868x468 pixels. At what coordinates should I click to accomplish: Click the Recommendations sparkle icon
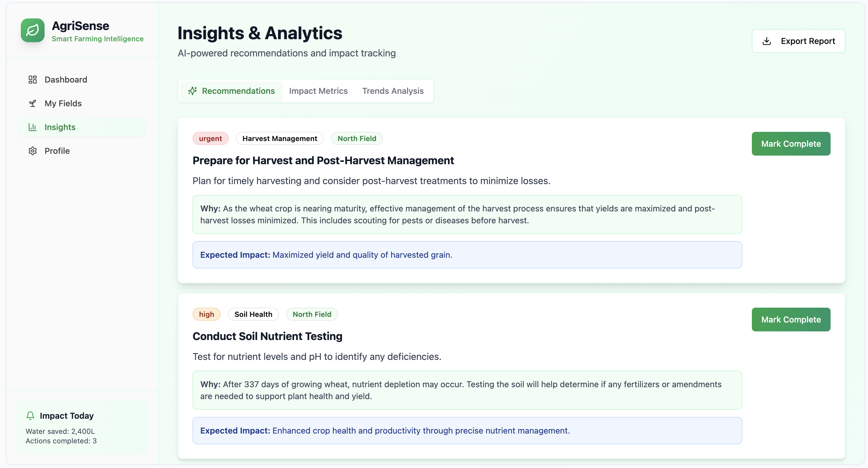[x=192, y=91]
